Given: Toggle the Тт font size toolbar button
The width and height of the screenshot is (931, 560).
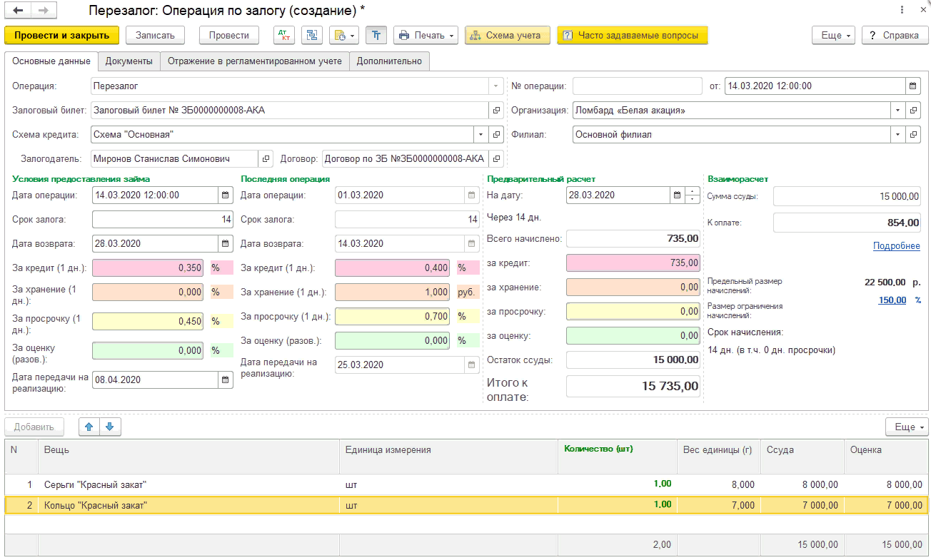Looking at the screenshot, I should coord(376,35).
